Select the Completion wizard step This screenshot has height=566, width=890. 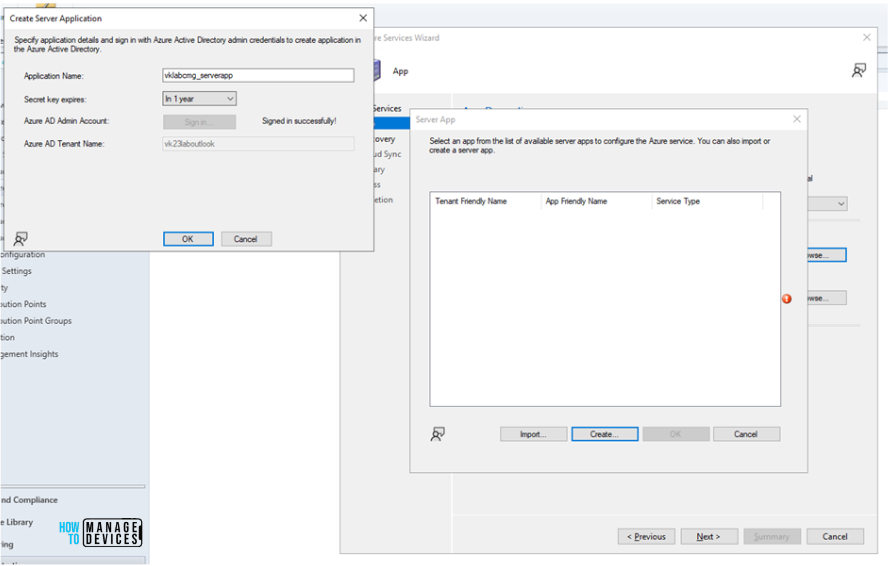[x=383, y=200]
